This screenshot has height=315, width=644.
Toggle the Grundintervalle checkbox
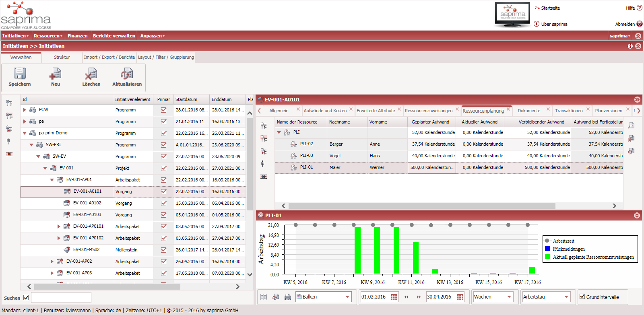582,296
